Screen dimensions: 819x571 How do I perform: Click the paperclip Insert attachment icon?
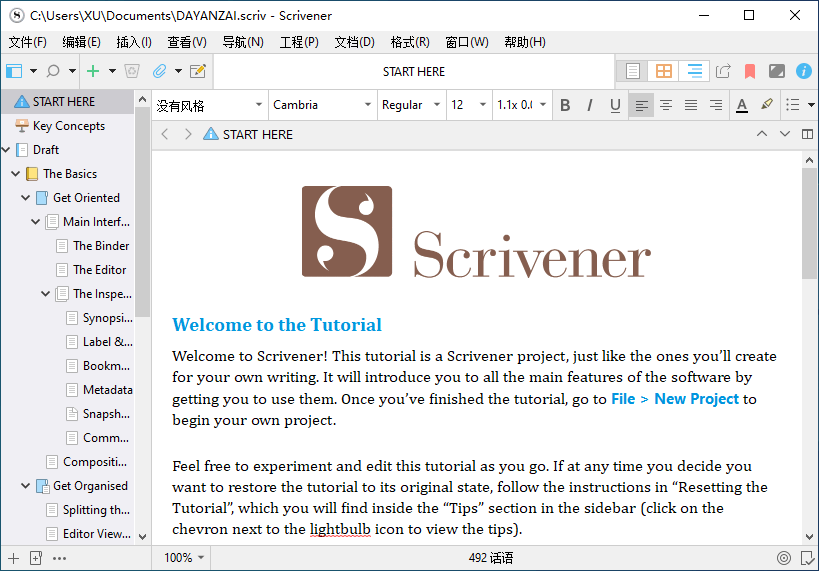(159, 71)
